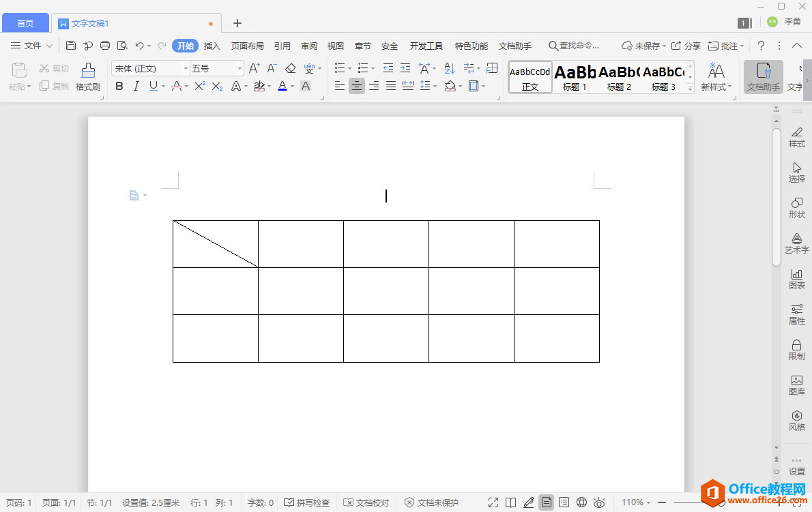Clear formatting with the eraser icon
This screenshot has width=812, height=512.
pos(291,68)
